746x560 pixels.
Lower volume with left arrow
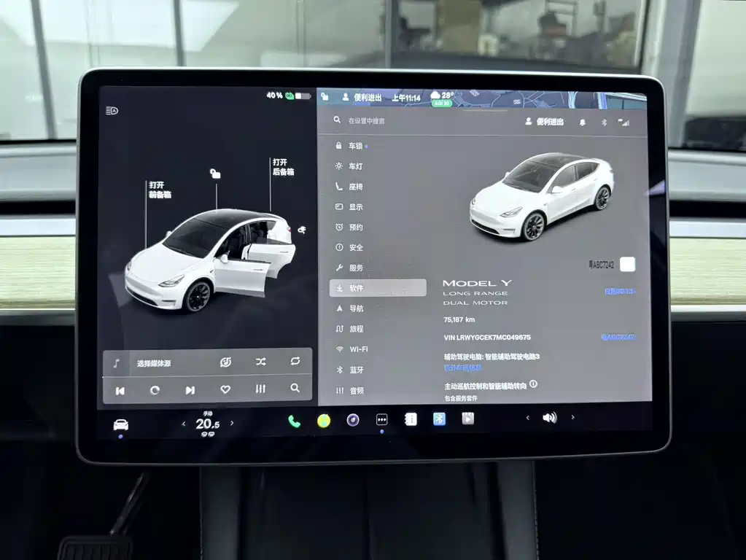pyautogui.click(x=528, y=418)
